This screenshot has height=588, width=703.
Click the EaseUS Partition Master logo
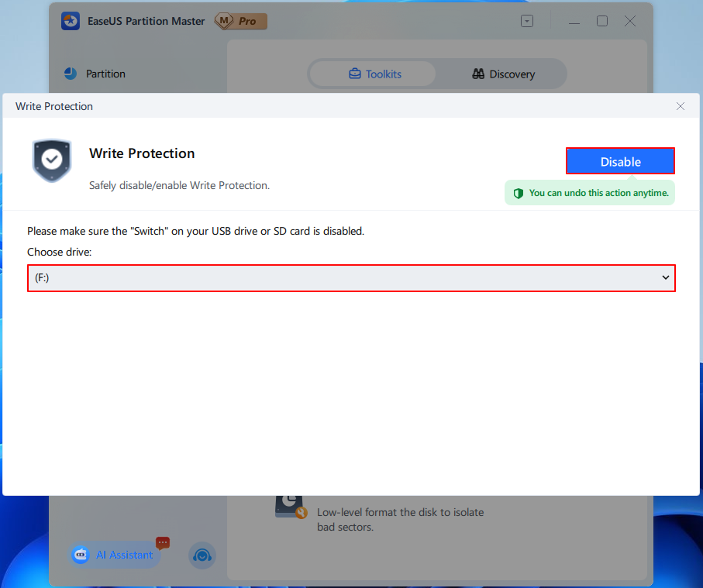click(71, 21)
